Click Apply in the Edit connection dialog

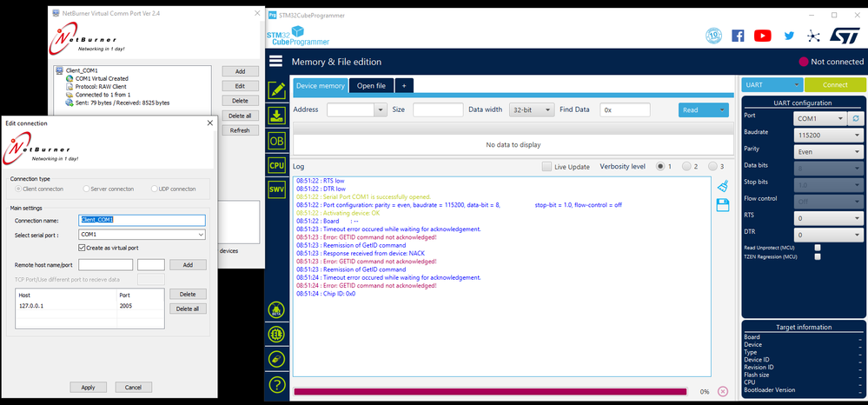pyautogui.click(x=88, y=388)
